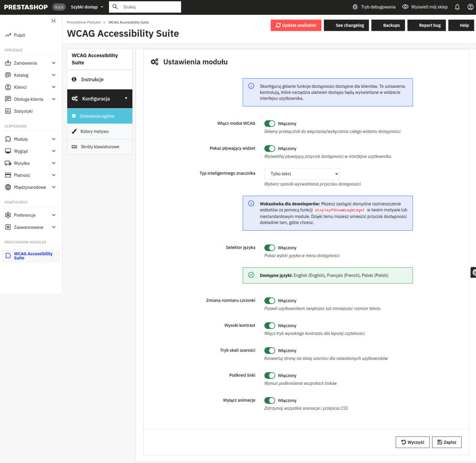Click the PrestaShow Modules breadcrumb link
The height and width of the screenshot is (463, 476).
(x=84, y=22)
